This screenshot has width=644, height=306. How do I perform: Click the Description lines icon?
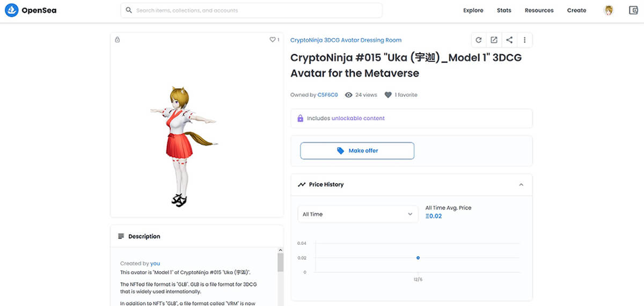pyautogui.click(x=121, y=236)
